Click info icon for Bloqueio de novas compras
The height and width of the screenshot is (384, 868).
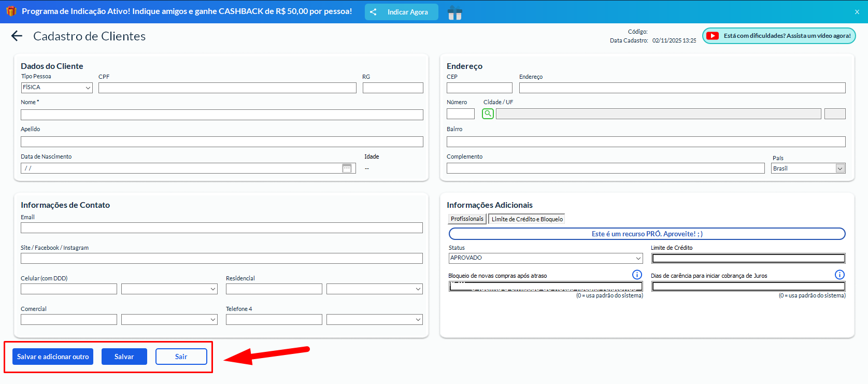[637, 275]
